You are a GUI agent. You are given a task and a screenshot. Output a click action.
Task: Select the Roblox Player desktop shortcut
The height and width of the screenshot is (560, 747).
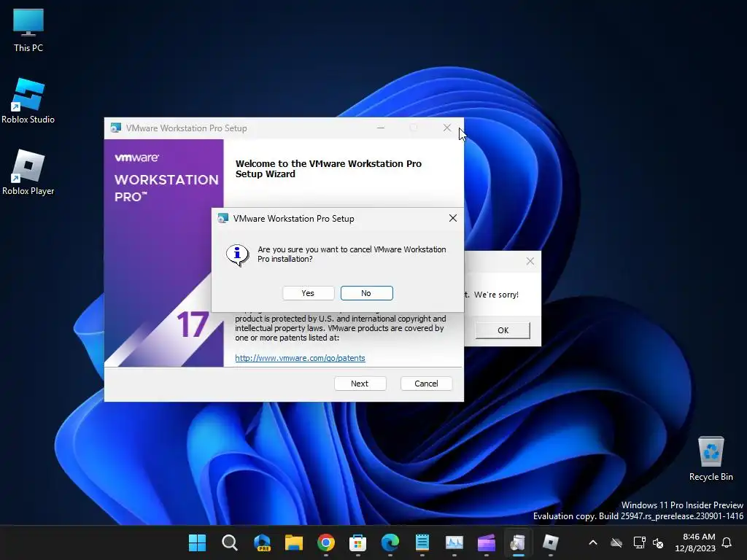point(28,172)
